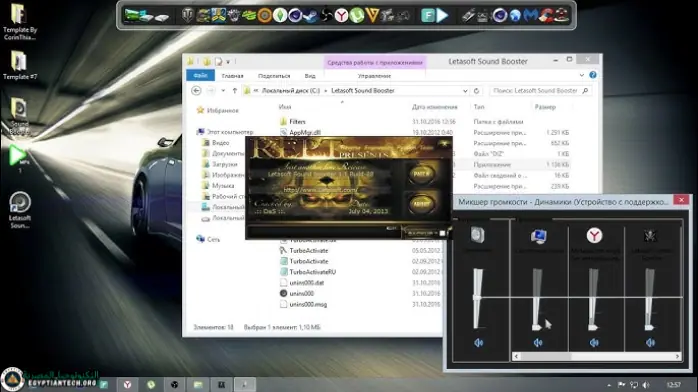
Task: Open the Файл tab in Explorer
Action: 200,76
